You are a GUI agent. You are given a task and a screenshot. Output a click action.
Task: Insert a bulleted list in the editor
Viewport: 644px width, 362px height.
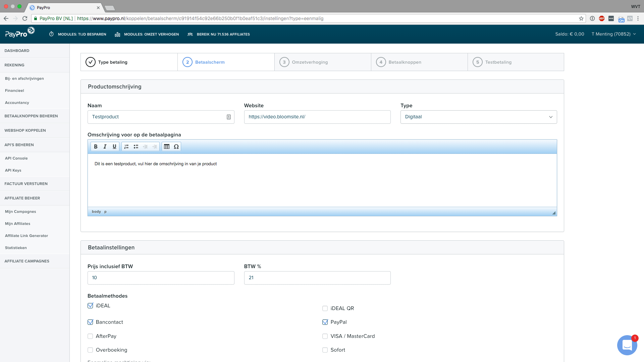pyautogui.click(x=136, y=146)
